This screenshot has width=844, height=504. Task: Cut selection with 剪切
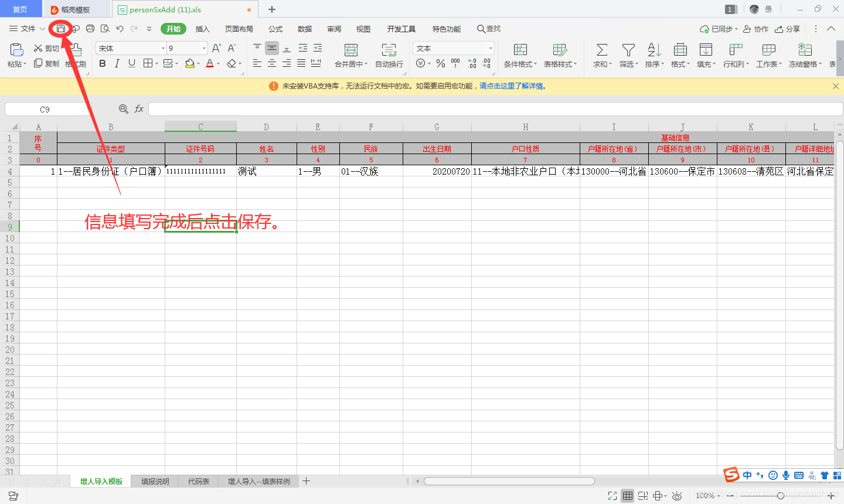tap(46, 48)
